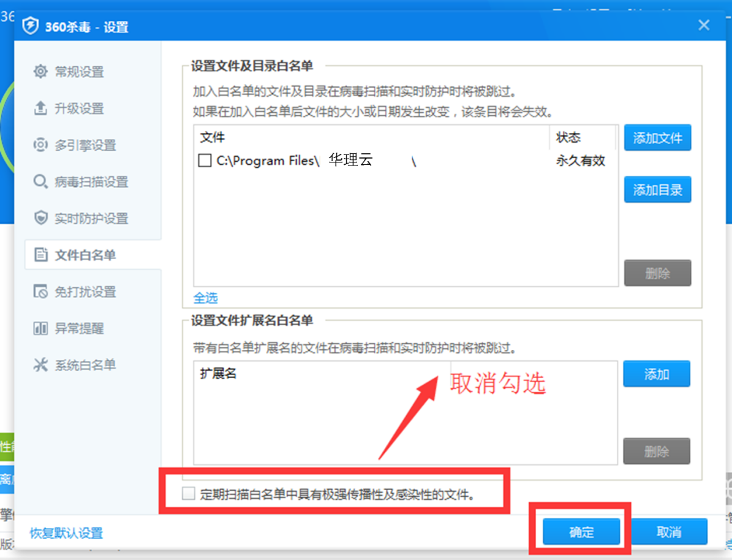Click the 系统白名单 tools icon
This screenshot has width=732, height=560.
(x=40, y=365)
